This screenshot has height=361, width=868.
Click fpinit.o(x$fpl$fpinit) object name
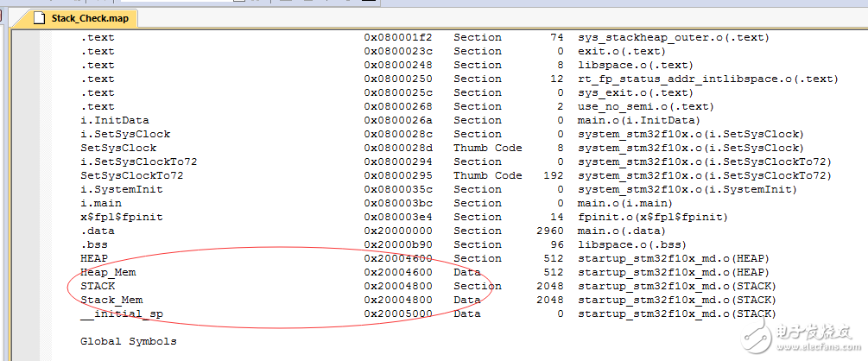[653, 218]
